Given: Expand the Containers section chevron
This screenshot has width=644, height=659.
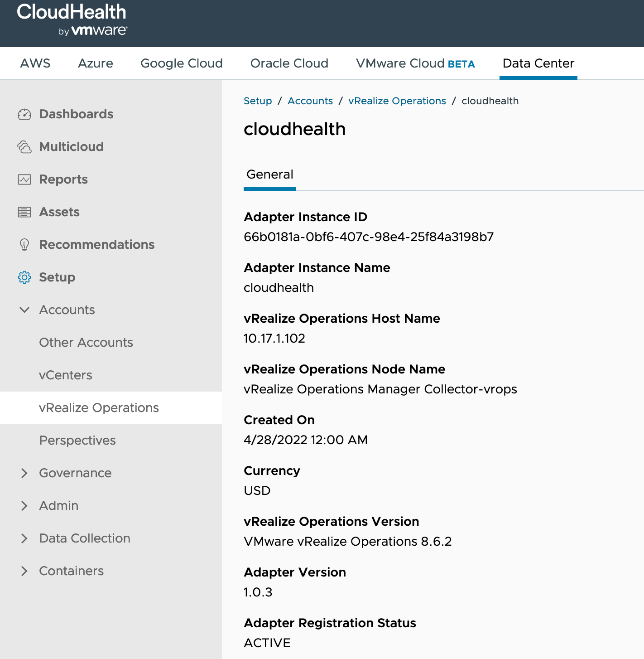Looking at the screenshot, I should pos(24,571).
